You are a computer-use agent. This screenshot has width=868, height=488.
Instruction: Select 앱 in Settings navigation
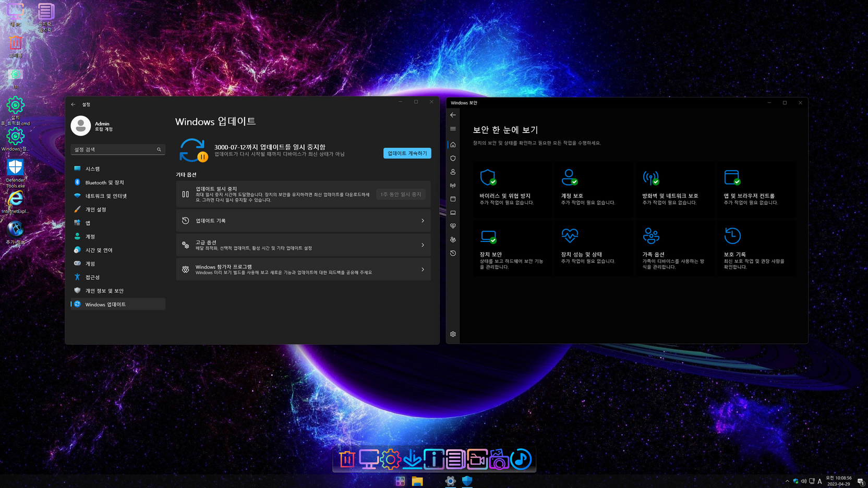click(x=118, y=223)
